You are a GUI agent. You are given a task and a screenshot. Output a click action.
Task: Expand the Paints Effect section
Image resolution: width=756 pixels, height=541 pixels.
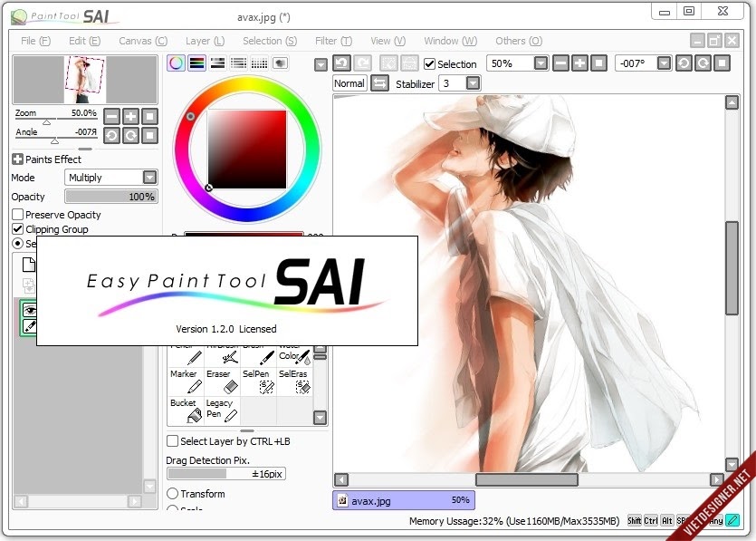click(17, 159)
